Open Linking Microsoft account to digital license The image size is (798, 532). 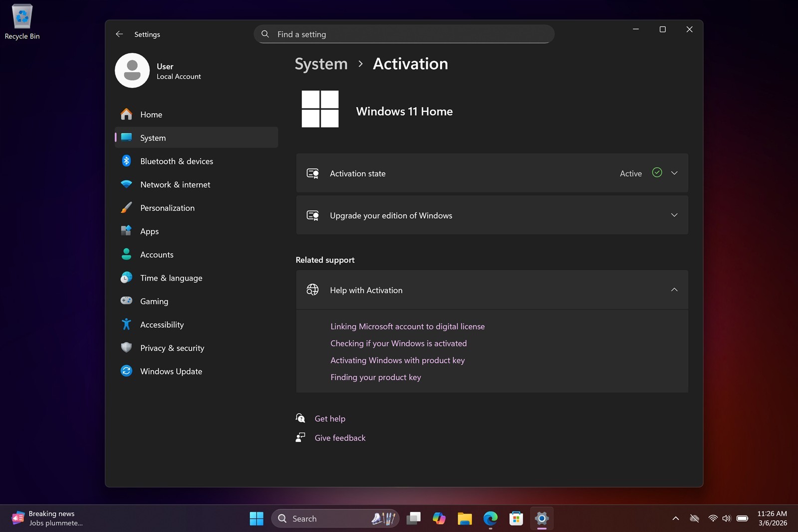[407, 326]
